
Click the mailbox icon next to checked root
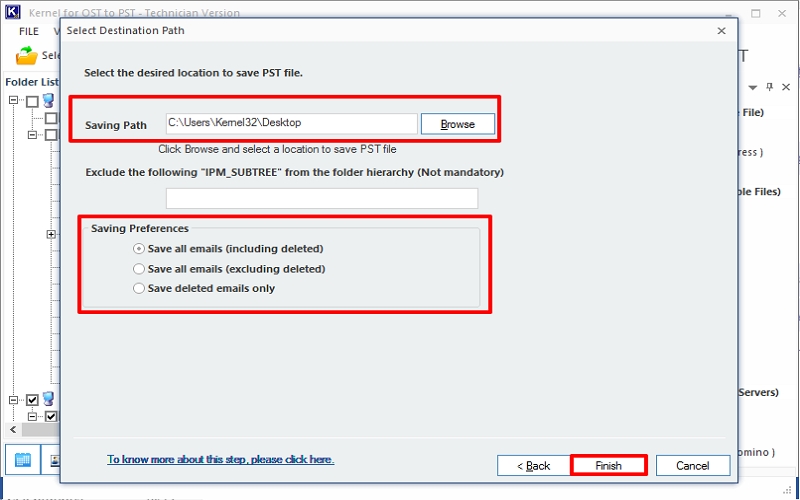[x=48, y=400]
